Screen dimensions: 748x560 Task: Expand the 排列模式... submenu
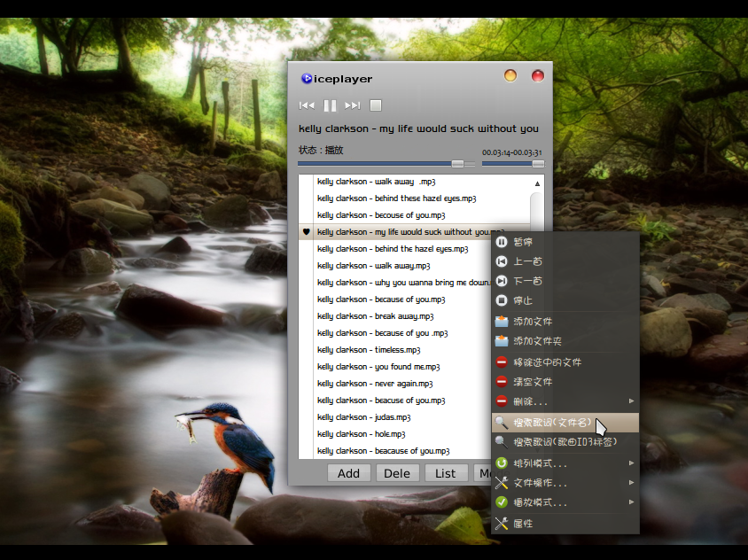coord(565,463)
